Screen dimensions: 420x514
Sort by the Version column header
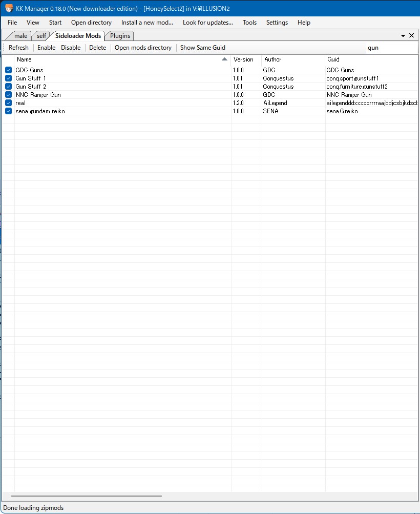[x=246, y=59]
